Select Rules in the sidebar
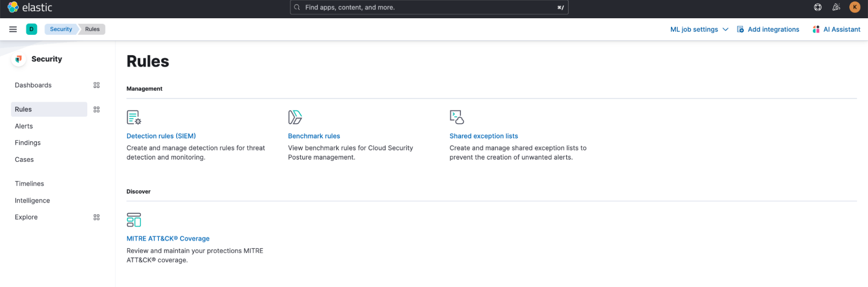This screenshot has height=287, width=868. click(x=49, y=110)
